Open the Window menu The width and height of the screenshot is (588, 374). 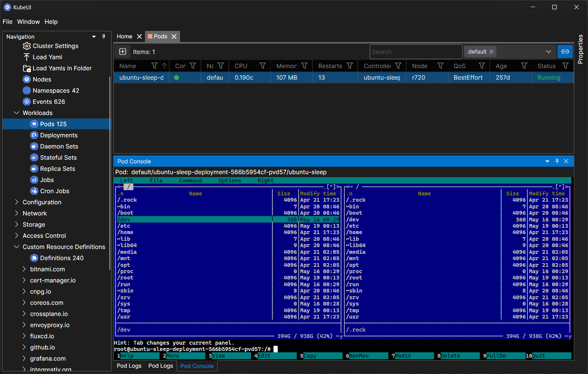pyautogui.click(x=28, y=22)
